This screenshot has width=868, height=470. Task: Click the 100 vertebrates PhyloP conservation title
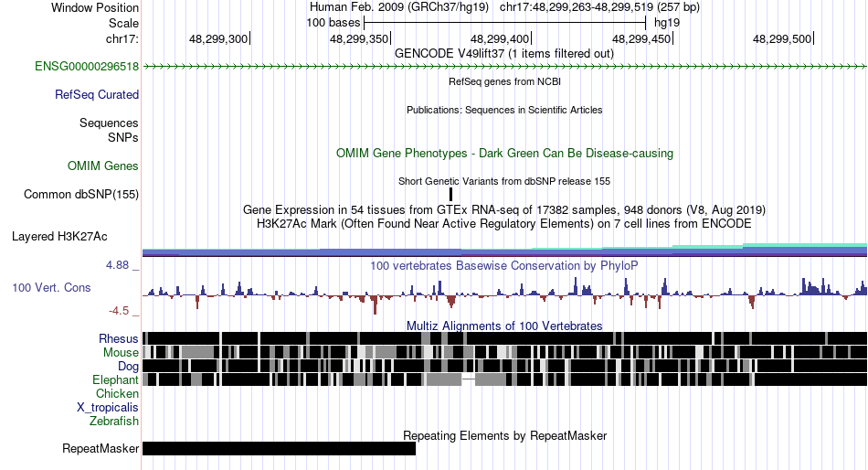(504, 266)
